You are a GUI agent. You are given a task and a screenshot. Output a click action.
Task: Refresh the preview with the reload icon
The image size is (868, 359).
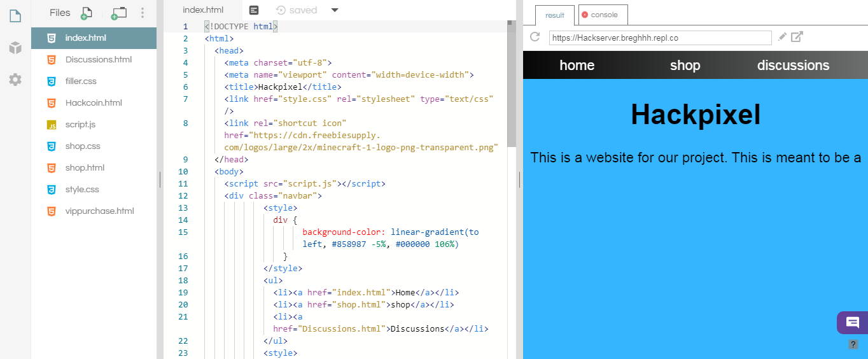click(x=535, y=38)
